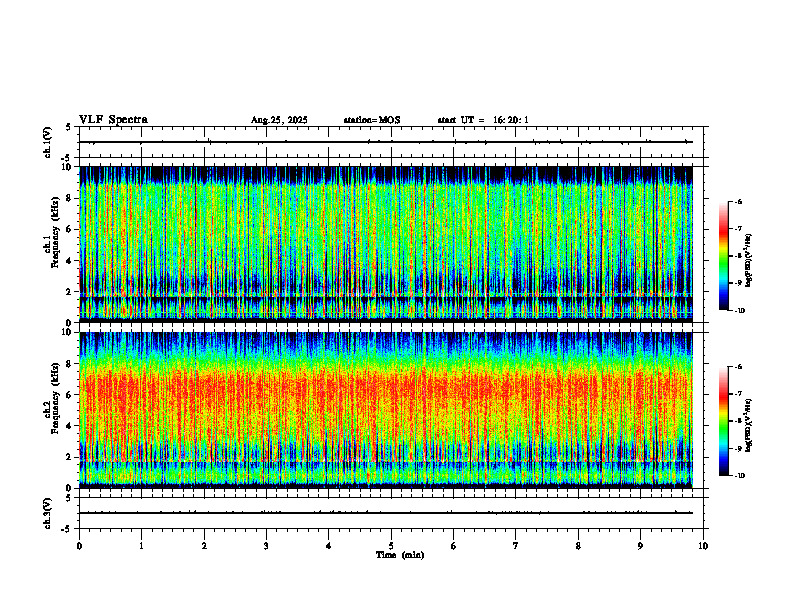Click the "5" tick on ch.3(V) axis

pyautogui.click(x=68, y=498)
